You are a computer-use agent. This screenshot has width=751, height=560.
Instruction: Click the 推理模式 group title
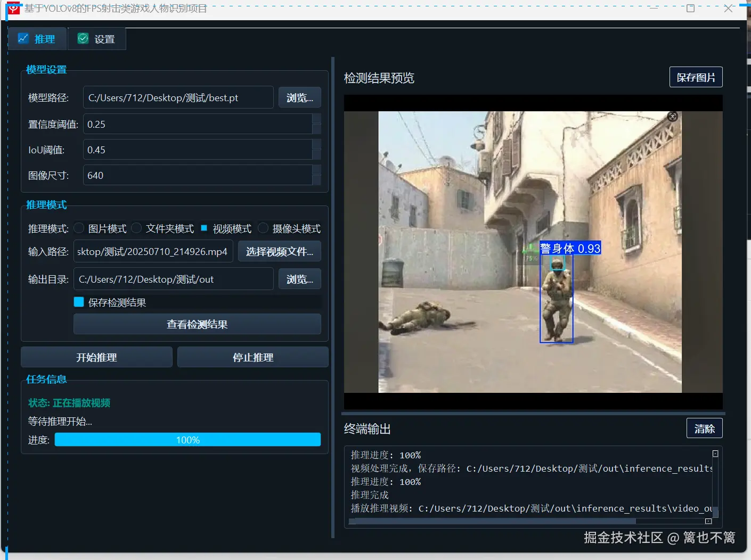click(46, 205)
